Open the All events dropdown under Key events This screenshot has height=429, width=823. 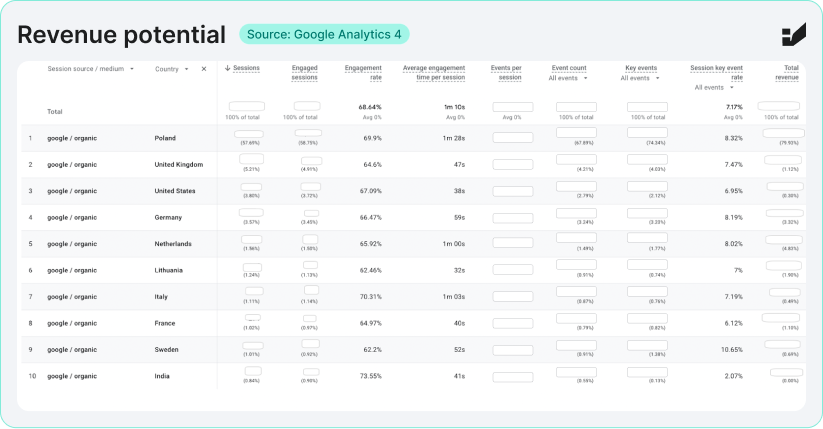pyautogui.click(x=640, y=78)
